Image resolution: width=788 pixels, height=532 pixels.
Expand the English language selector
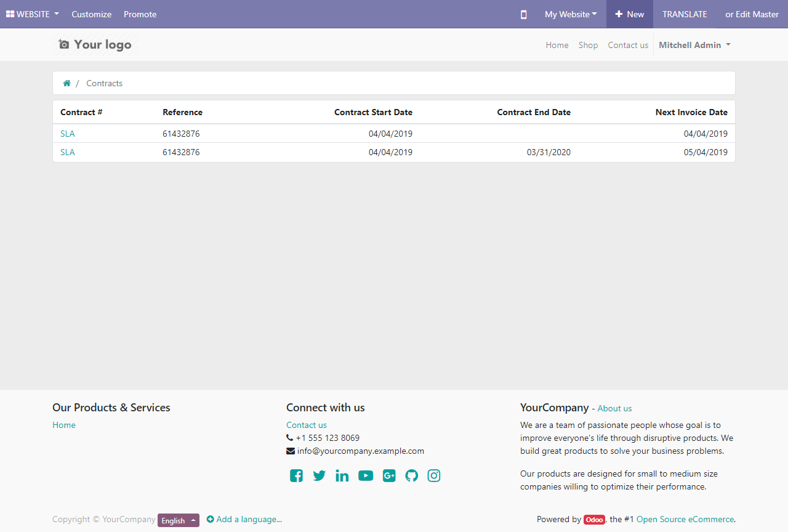click(178, 520)
